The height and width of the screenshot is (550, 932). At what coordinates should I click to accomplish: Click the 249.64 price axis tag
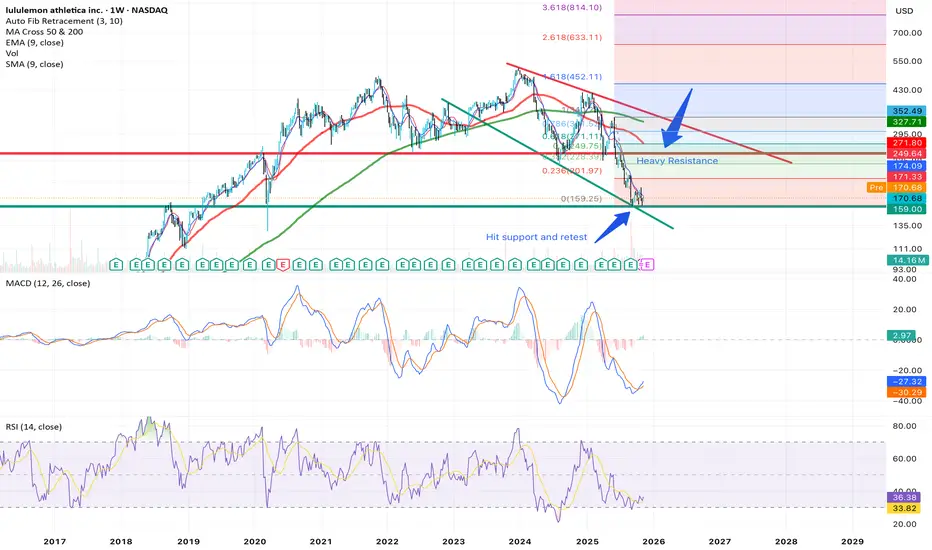pyautogui.click(x=907, y=153)
